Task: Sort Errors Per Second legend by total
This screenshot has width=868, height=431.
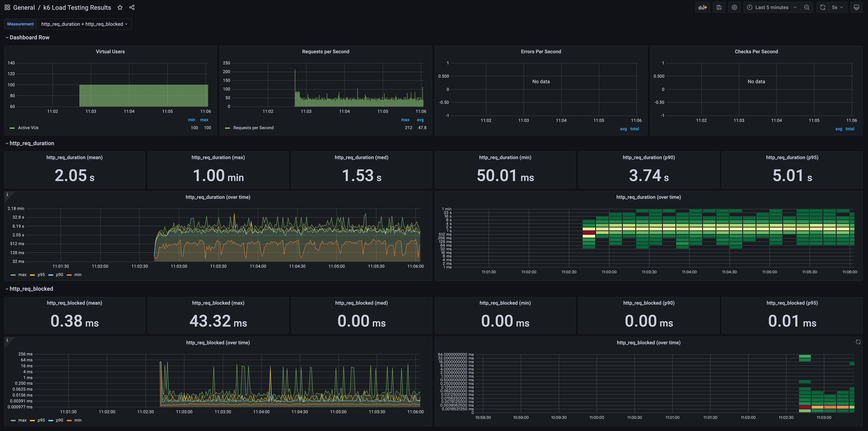Action: coord(635,129)
